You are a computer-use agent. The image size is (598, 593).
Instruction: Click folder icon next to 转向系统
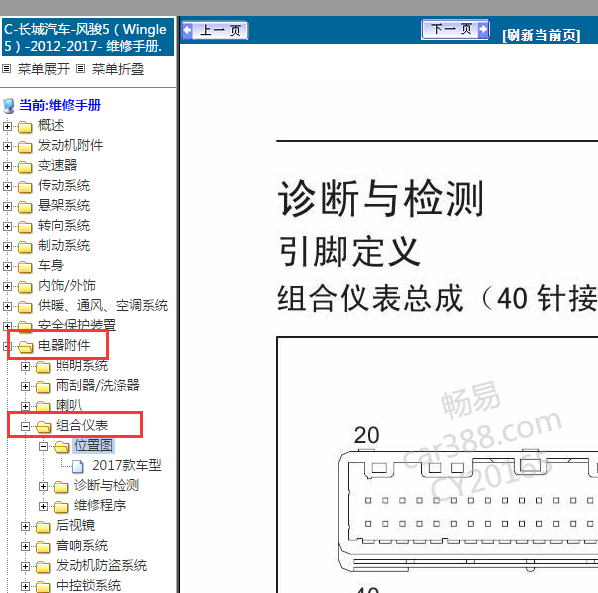pos(25,227)
